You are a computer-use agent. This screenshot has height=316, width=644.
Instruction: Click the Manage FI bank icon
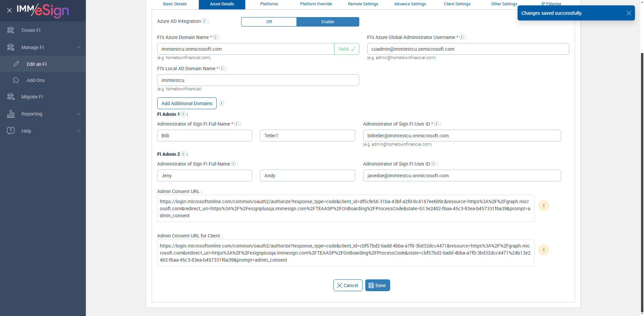[x=11, y=47]
